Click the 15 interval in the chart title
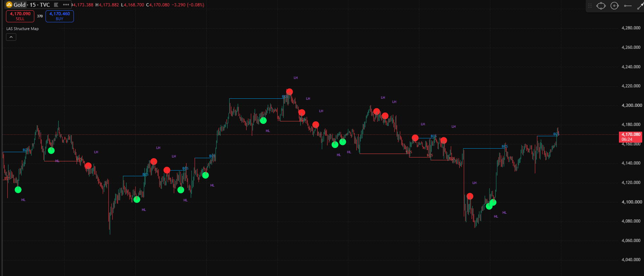Viewport: 644px width, 276px height. (x=33, y=5)
